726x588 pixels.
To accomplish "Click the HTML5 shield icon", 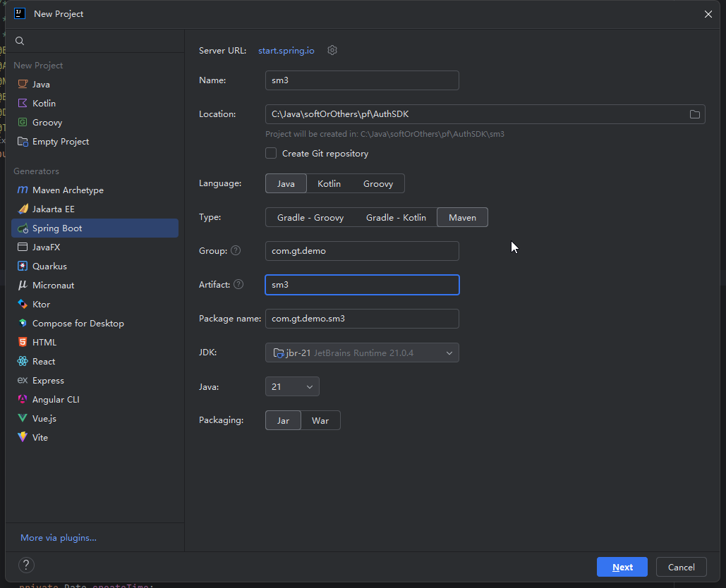I will [x=23, y=342].
